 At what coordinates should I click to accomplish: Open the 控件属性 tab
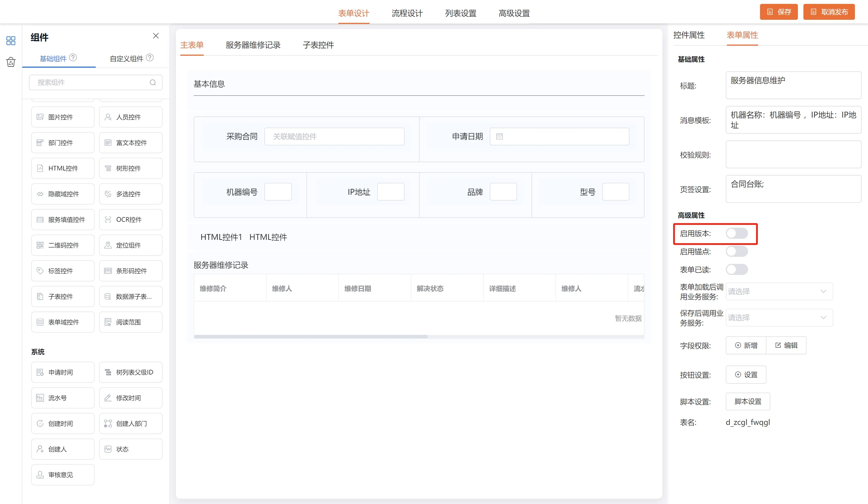click(x=689, y=35)
